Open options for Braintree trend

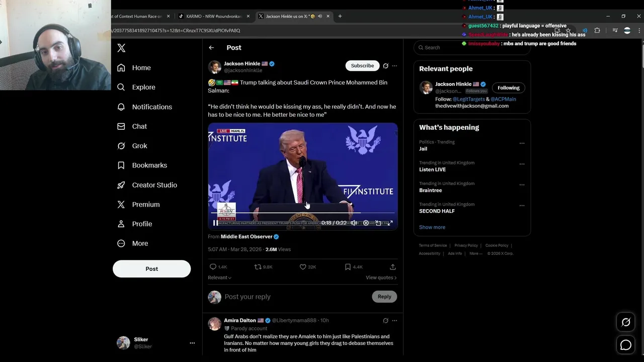pyautogui.click(x=522, y=185)
